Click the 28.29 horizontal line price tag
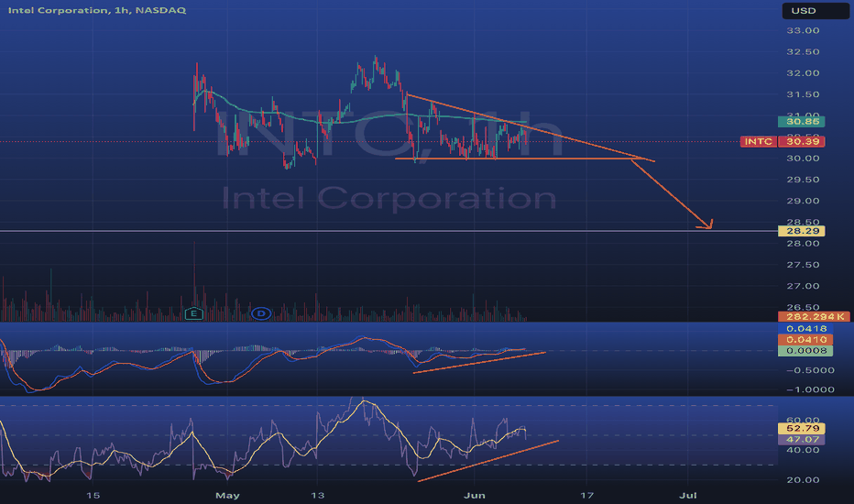This screenshot has width=854, height=504. click(803, 231)
